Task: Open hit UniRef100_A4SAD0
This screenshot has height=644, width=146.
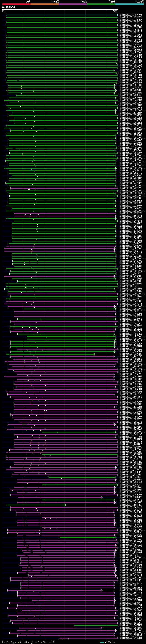Action: click(131, 100)
